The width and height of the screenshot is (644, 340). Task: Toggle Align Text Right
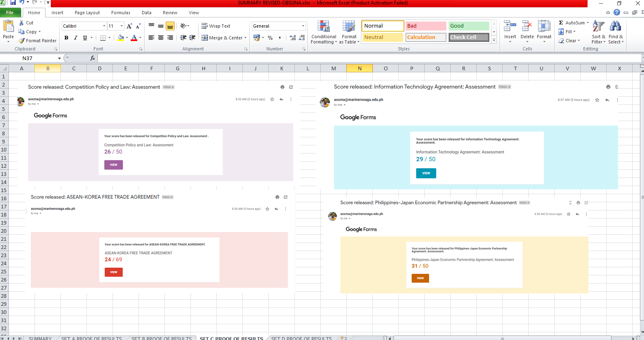coord(170,38)
